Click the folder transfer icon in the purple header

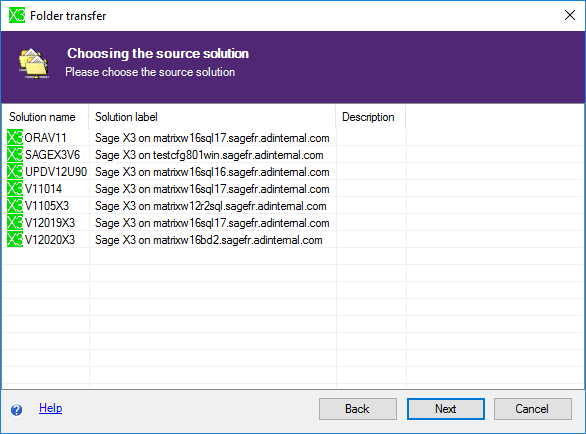34,63
